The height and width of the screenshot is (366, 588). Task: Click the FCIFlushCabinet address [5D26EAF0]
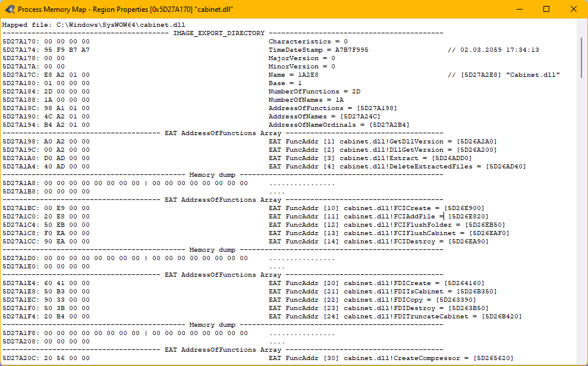[x=489, y=233]
